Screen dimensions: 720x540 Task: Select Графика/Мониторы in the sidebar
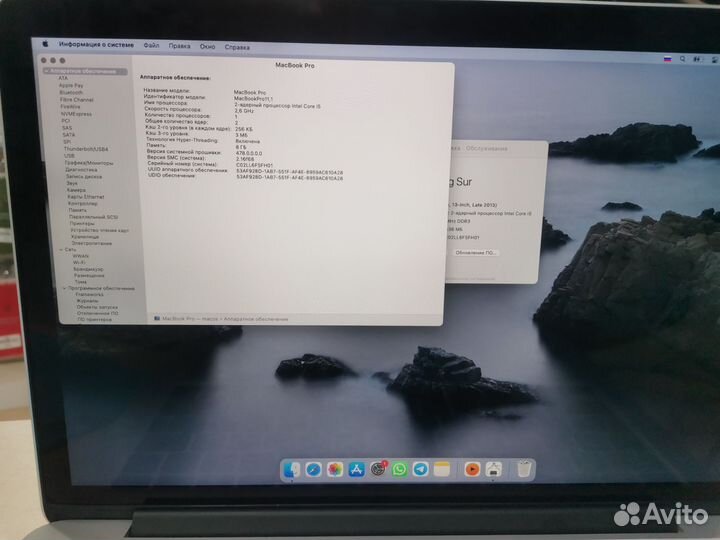[89, 163]
